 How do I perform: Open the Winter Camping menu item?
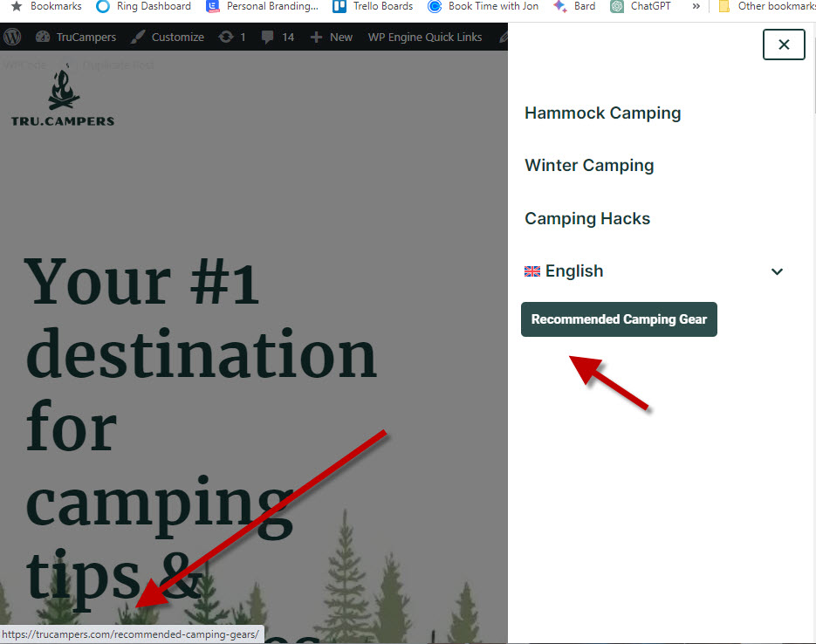[589, 166]
